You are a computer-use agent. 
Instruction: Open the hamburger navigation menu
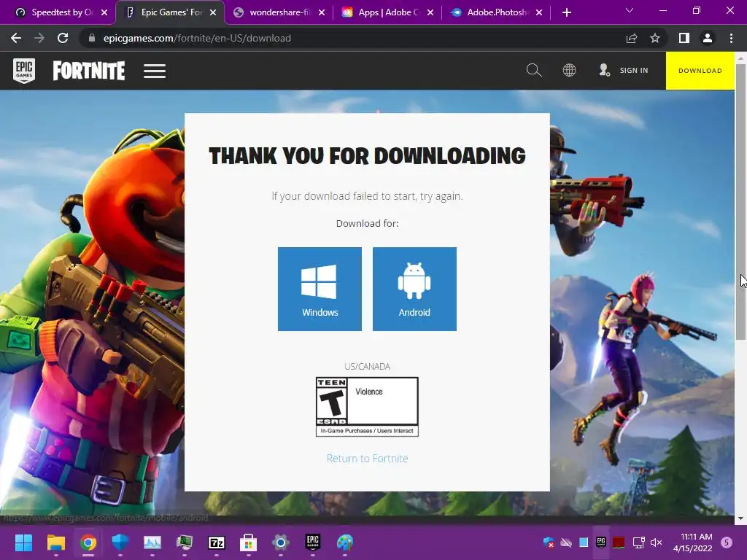tap(155, 71)
